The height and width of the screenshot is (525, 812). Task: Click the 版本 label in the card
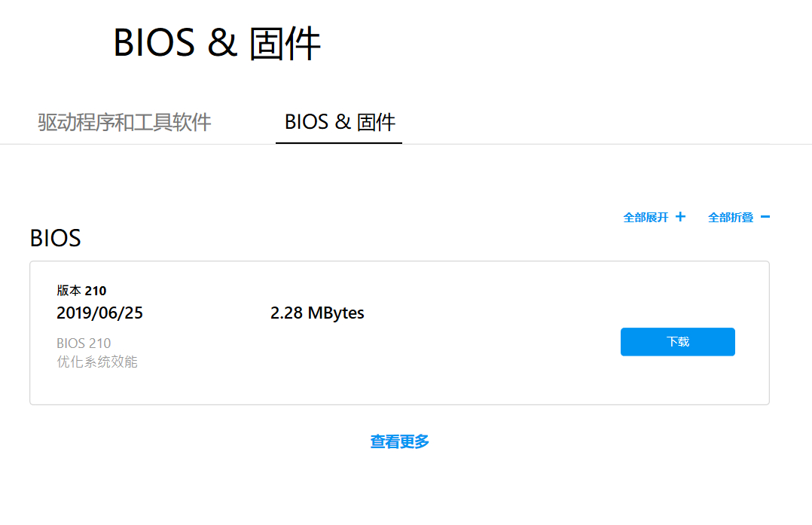point(69,291)
